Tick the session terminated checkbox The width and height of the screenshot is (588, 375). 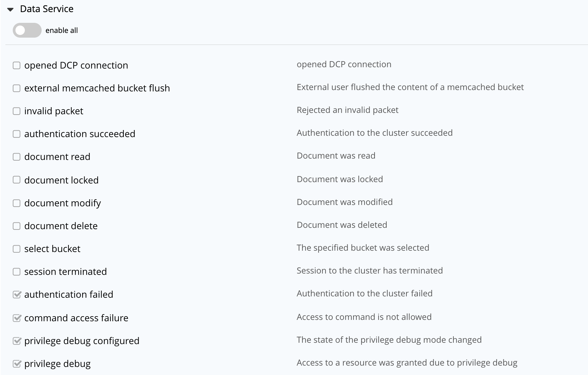coord(16,272)
